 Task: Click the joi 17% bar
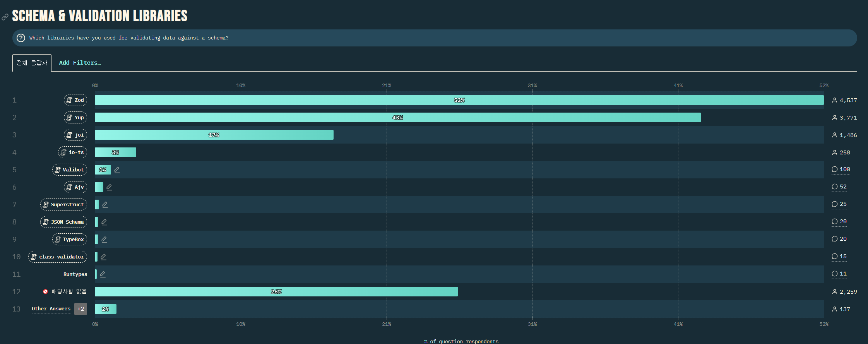214,135
